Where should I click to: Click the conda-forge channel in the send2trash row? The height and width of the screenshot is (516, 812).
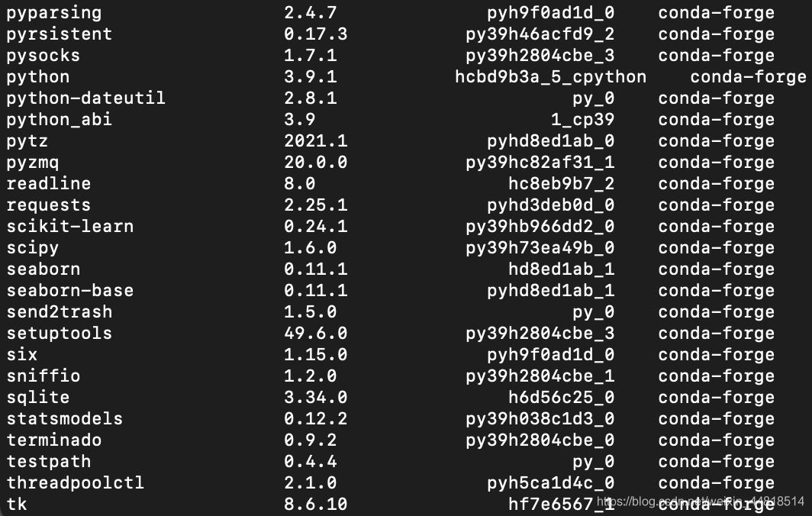(716, 312)
